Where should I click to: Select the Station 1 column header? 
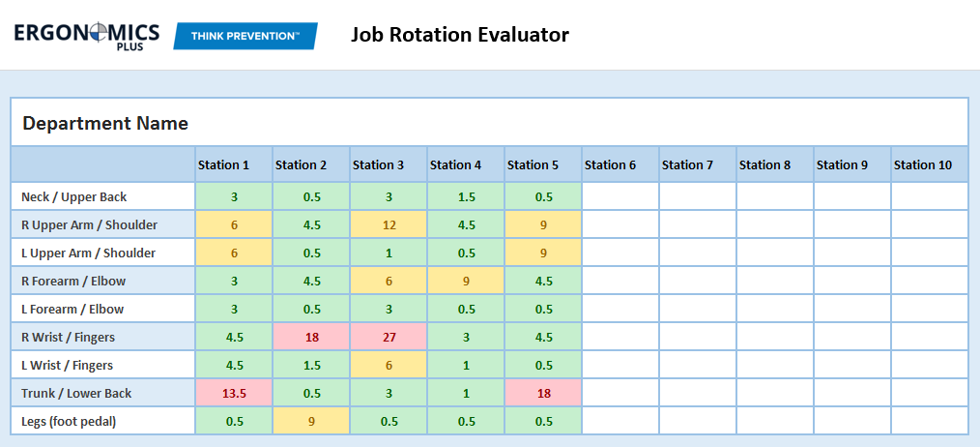pos(234,165)
